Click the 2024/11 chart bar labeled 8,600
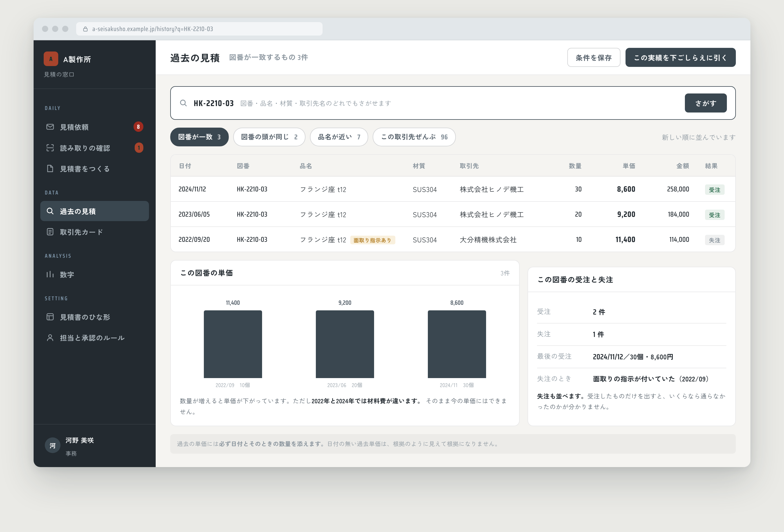 [x=457, y=344]
